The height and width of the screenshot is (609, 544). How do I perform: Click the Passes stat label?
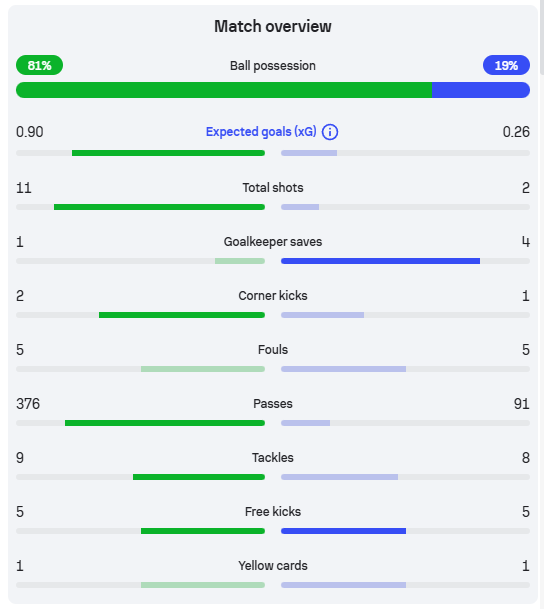pos(273,404)
